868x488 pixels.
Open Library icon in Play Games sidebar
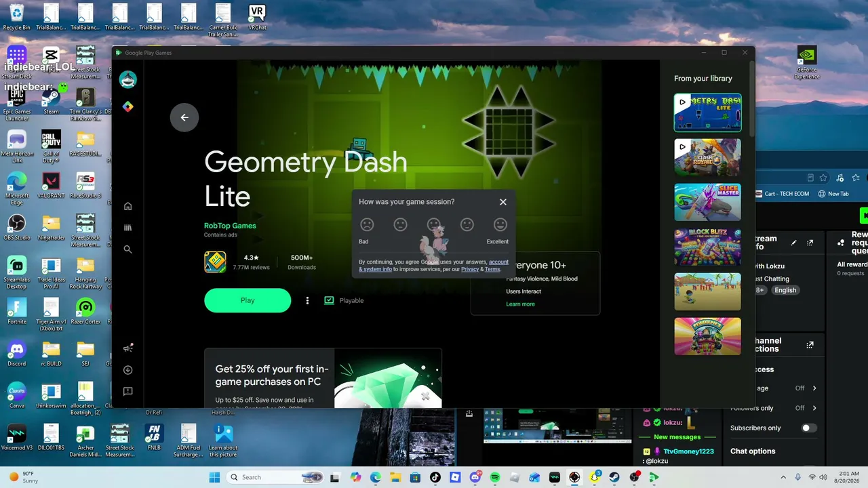[x=127, y=228]
